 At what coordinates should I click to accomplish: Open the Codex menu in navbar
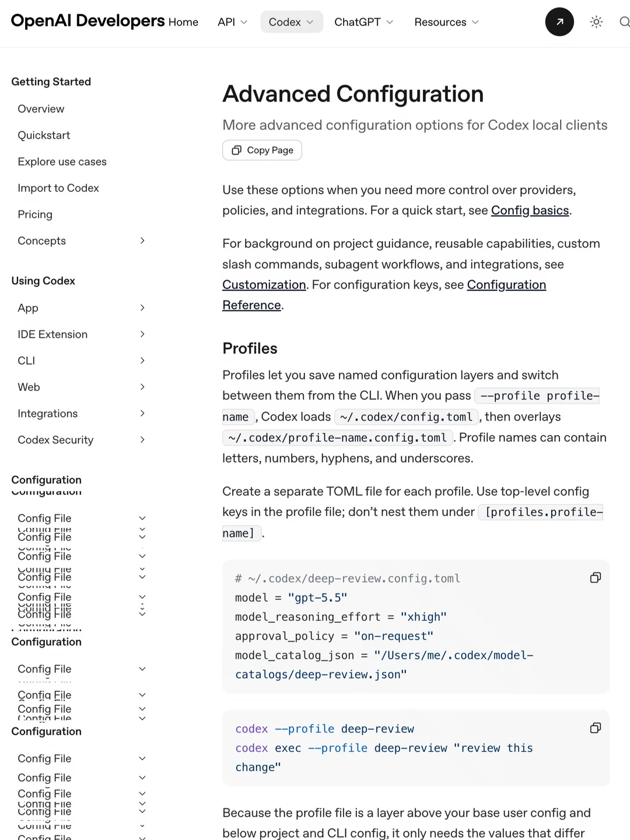pos(291,22)
